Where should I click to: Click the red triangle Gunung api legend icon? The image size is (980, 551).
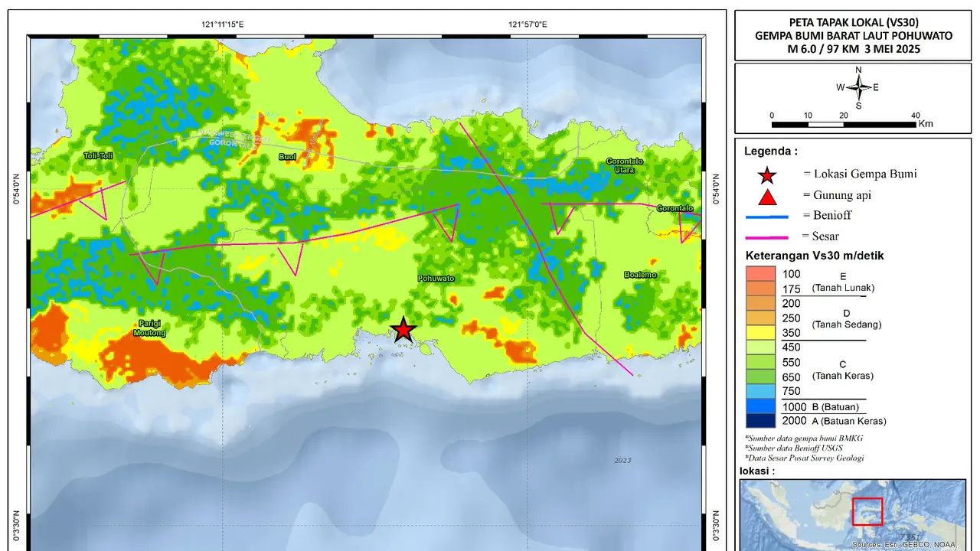coord(766,196)
